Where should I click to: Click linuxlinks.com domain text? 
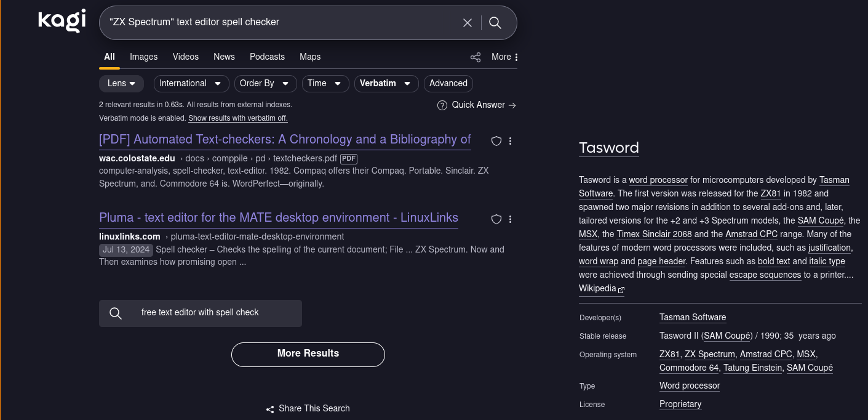pos(130,237)
